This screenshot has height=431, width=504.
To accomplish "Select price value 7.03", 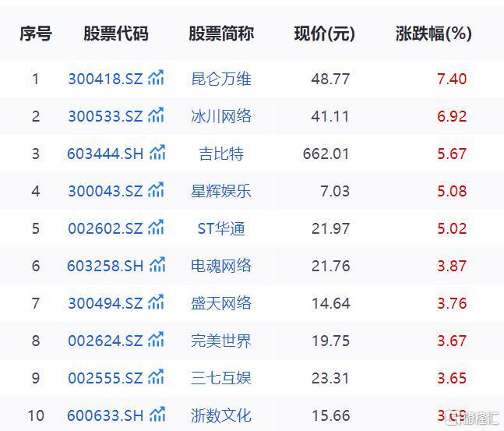I will click(335, 191).
